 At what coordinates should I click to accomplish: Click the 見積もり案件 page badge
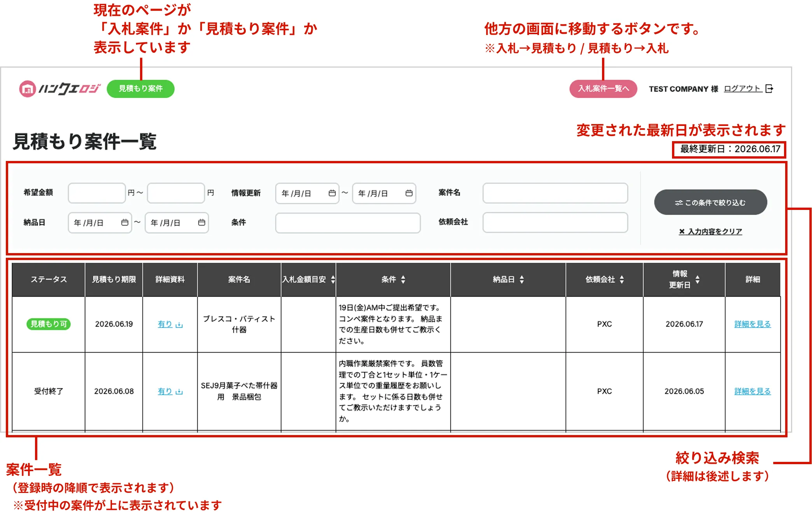click(140, 89)
